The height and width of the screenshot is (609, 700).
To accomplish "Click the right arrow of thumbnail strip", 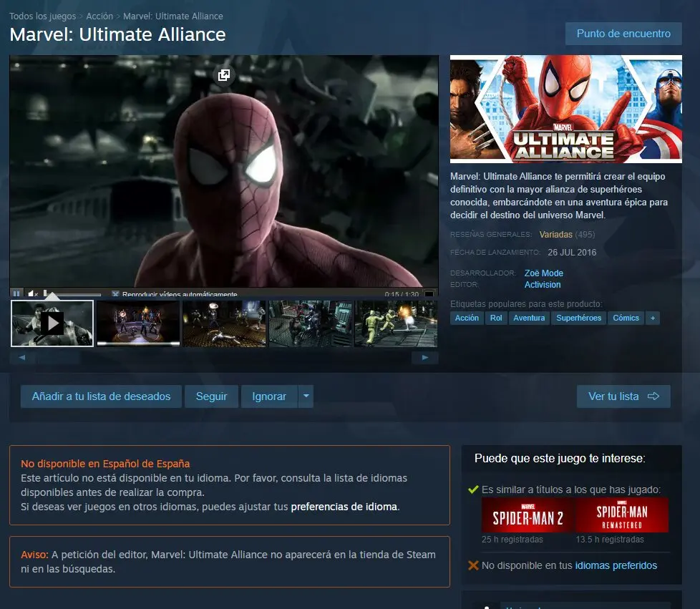I will (425, 357).
